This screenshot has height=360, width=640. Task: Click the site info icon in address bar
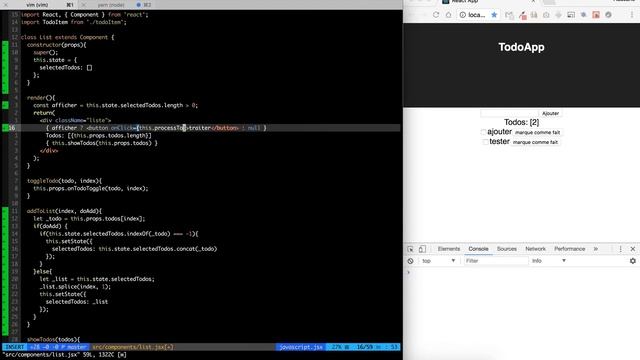tap(462, 15)
